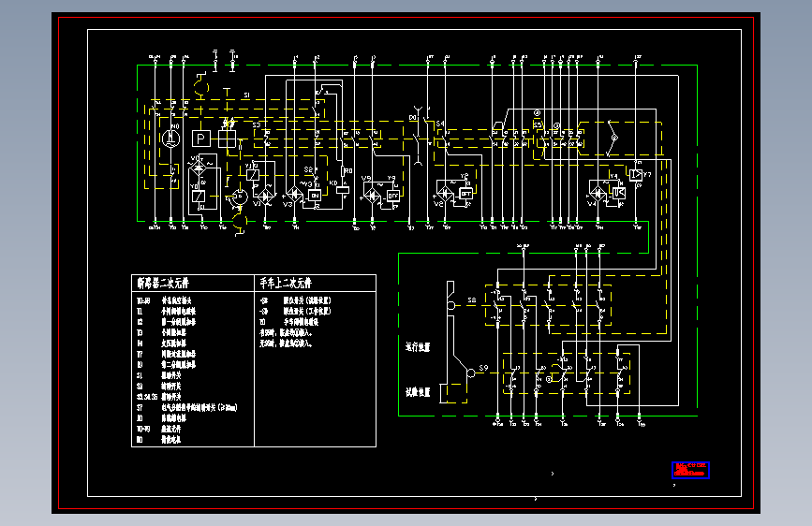812x526 pixels.
Task: Click the ON module box beside V3
Action: coord(315,196)
